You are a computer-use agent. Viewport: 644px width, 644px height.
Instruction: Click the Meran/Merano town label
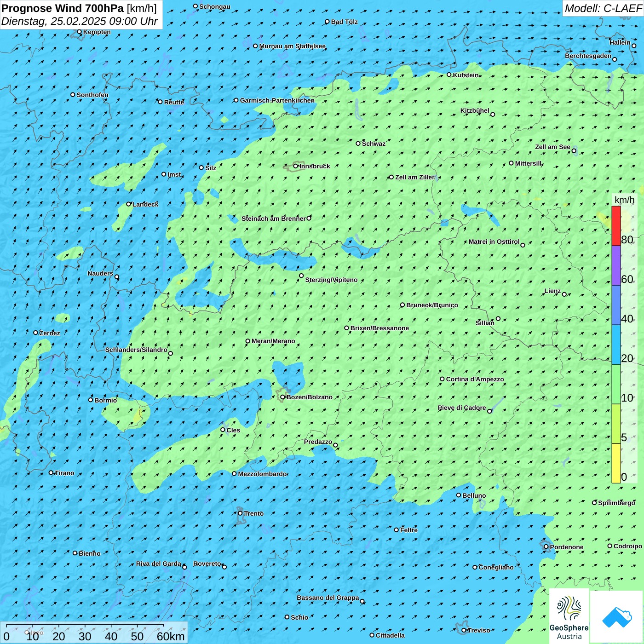coord(273,341)
